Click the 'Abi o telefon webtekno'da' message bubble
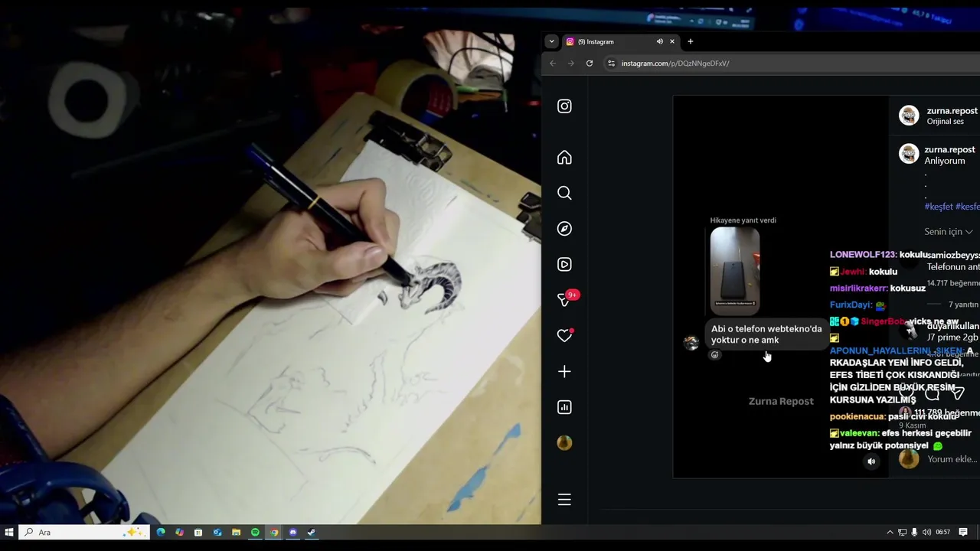Screen dimensions: 980x551 pos(766,334)
